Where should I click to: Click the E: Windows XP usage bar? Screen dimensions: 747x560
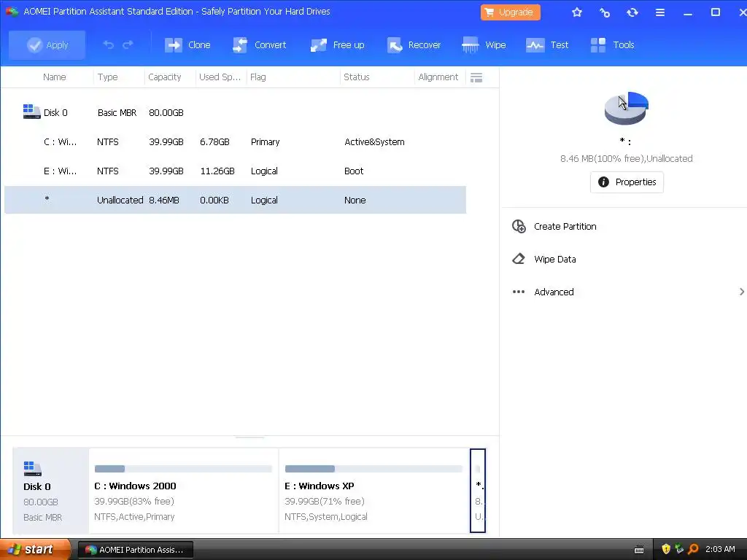point(374,469)
